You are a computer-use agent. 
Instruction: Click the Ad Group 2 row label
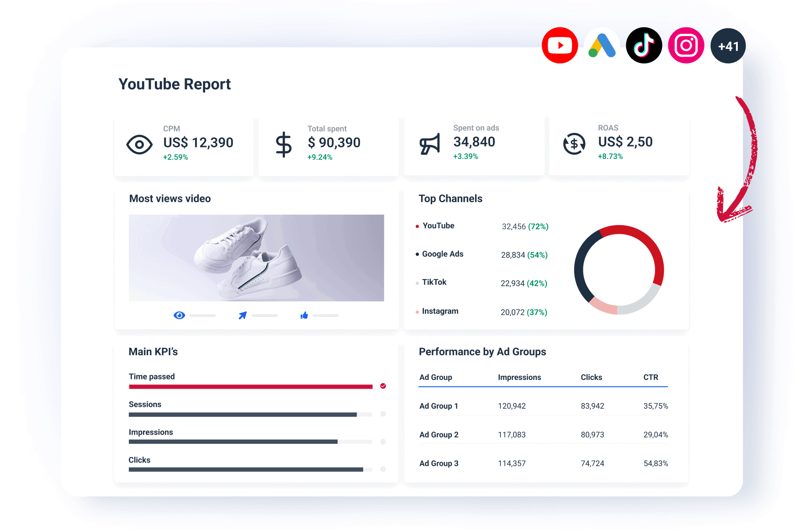pos(439,435)
